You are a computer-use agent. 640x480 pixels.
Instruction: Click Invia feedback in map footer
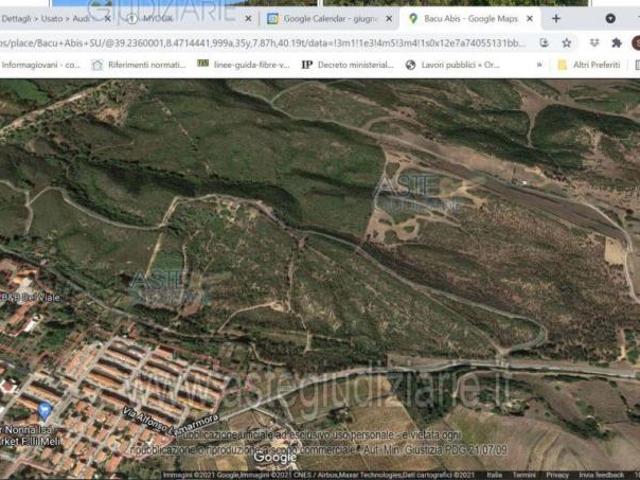[601, 475]
